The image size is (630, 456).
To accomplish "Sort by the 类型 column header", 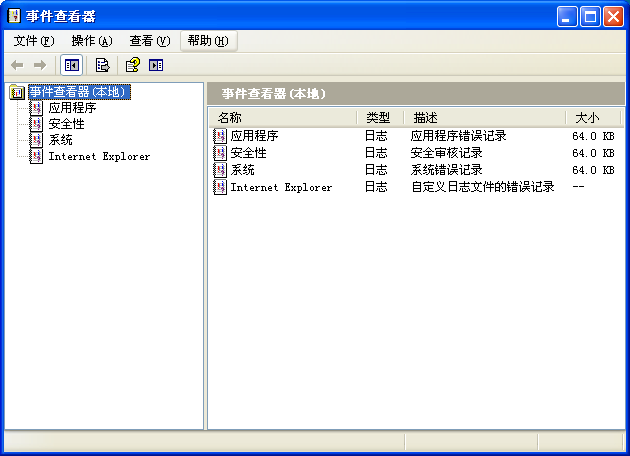I will click(x=380, y=118).
